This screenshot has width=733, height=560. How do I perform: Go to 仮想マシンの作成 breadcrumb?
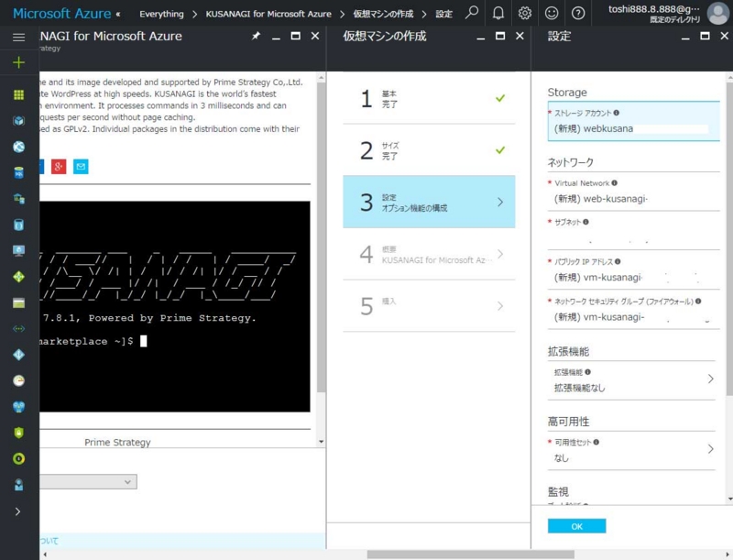click(x=383, y=14)
